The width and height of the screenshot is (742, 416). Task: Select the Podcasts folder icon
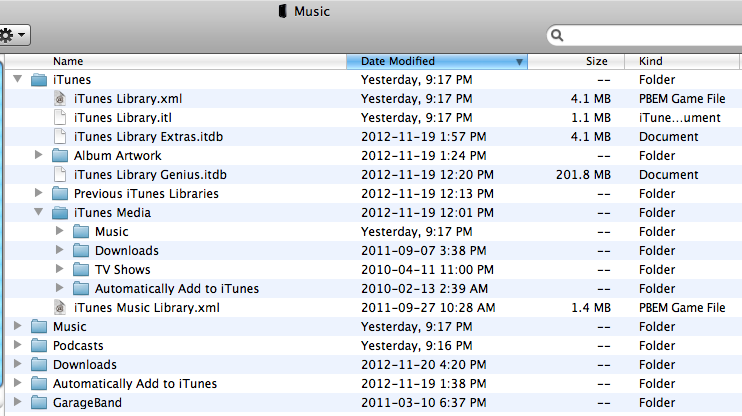point(39,345)
